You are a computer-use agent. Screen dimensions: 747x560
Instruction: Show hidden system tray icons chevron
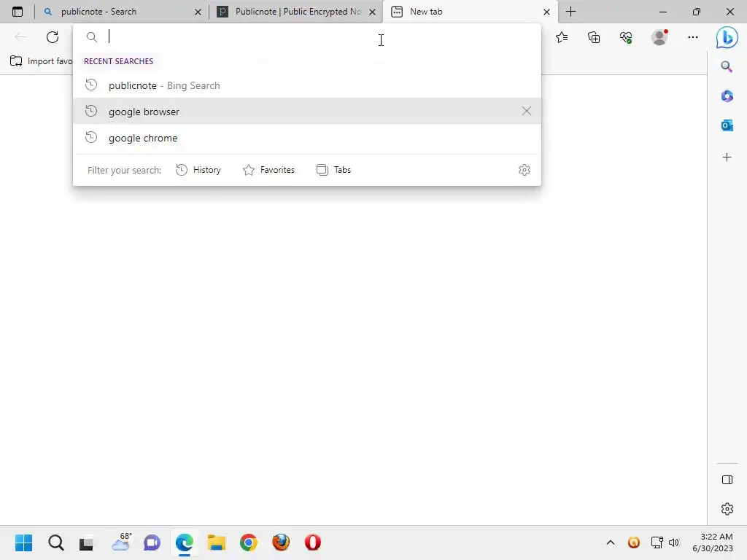click(611, 542)
